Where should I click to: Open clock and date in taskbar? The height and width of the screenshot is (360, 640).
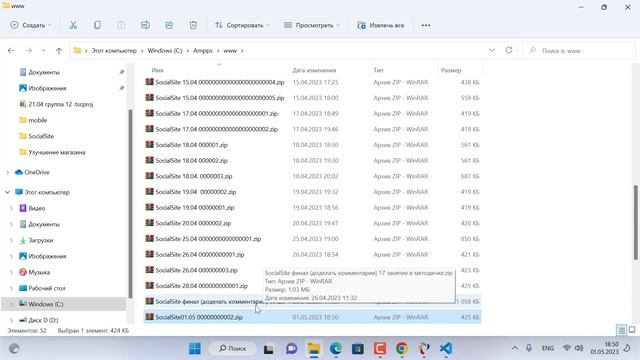click(604, 348)
